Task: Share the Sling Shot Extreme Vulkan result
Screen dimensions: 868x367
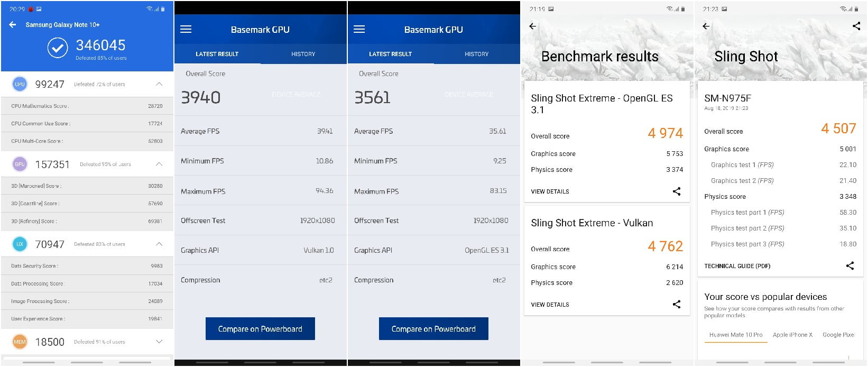Action: pos(677,304)
